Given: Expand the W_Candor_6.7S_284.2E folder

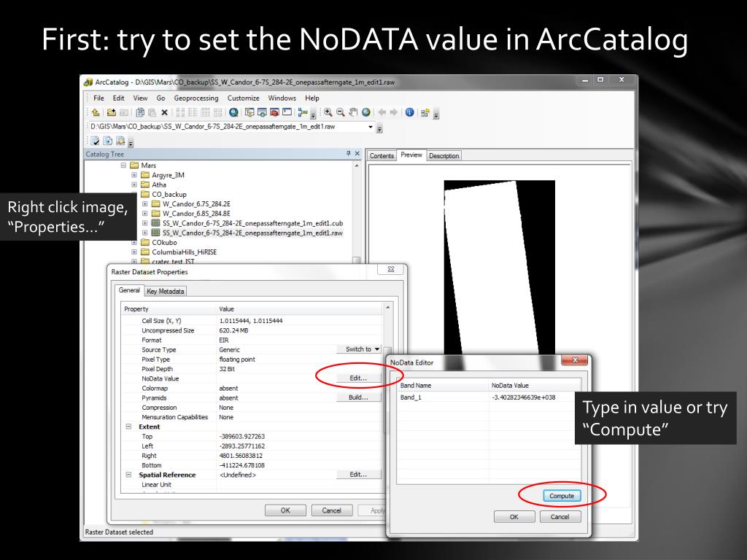Looking at the screenshot, I should (145, 204).
